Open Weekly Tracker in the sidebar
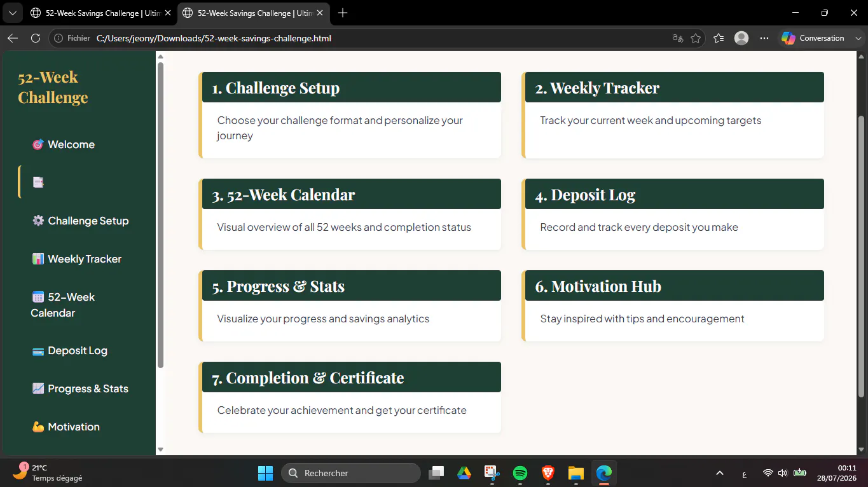Screen dimensions: 868x487 pyautogui.click(x=76, y=259)
